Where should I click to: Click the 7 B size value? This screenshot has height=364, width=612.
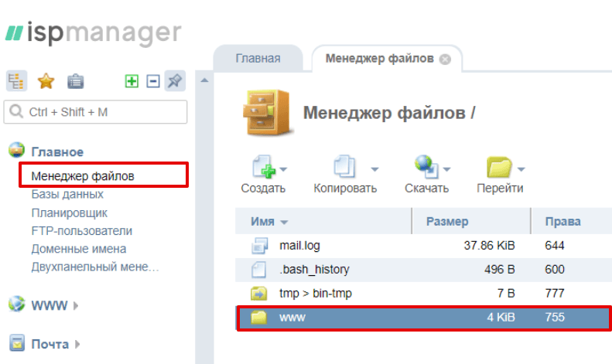(x=506, y=293)
